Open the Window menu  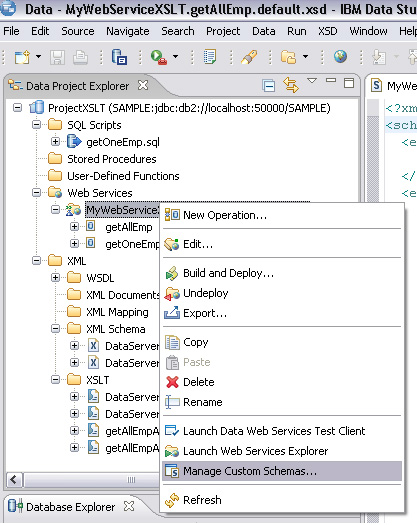tap(368, 31)
